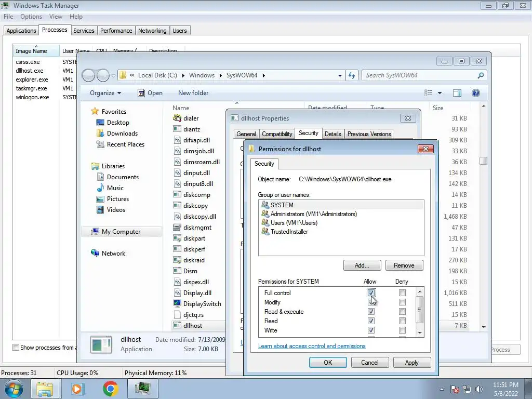The height and width of the screenshot is (399, 532).
Task: Open Windows Media Player from taskbar
Action: [x=77, y=389]
